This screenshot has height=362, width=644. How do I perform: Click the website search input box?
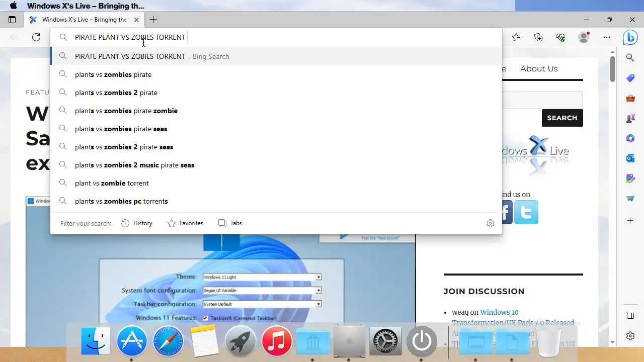click(x=542, y=100)
